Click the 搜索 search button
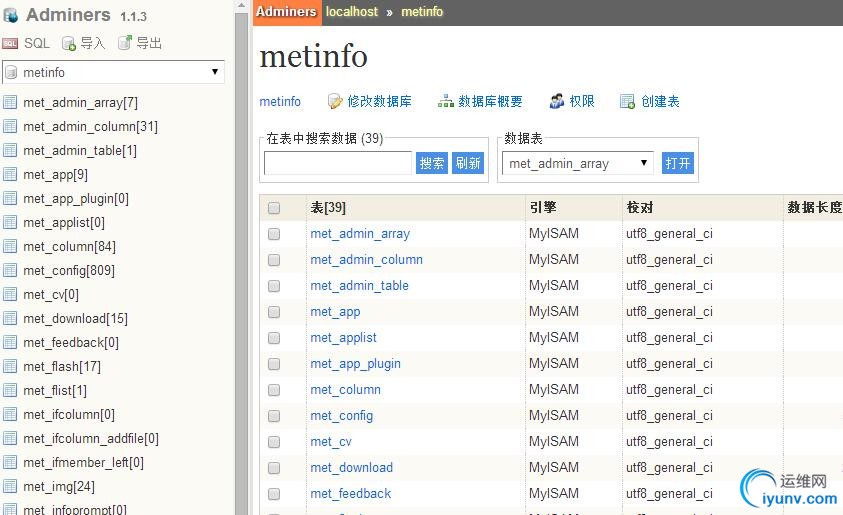The width and height of the screenshot is (843, 515). (432, 163)
